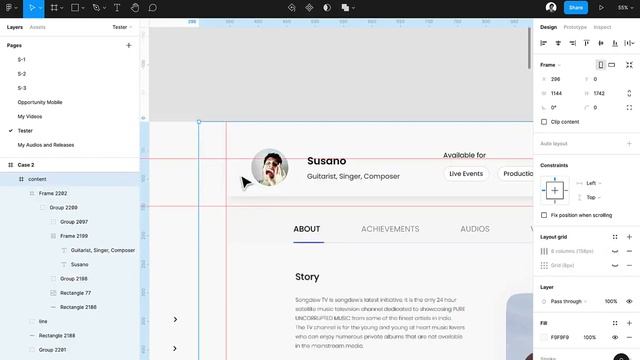Click the Create component icon
Screen dimensions: 640x360
(309, 8)
